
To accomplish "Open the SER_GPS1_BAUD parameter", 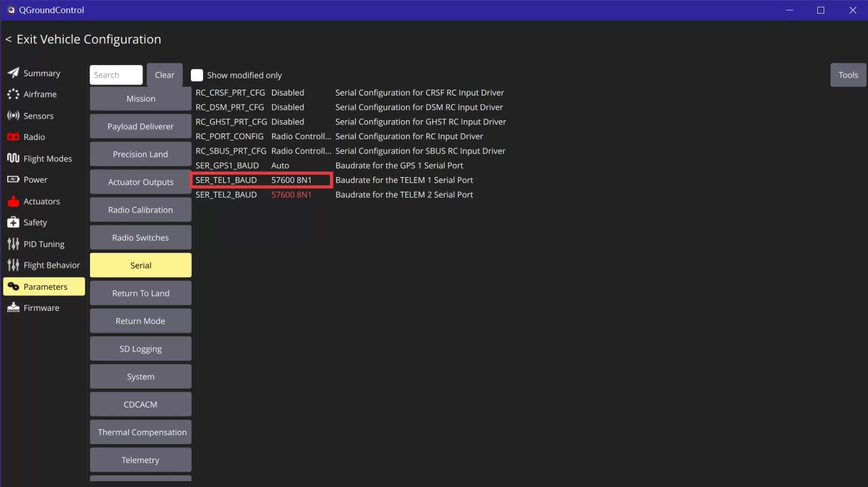I will click(227, 165).
